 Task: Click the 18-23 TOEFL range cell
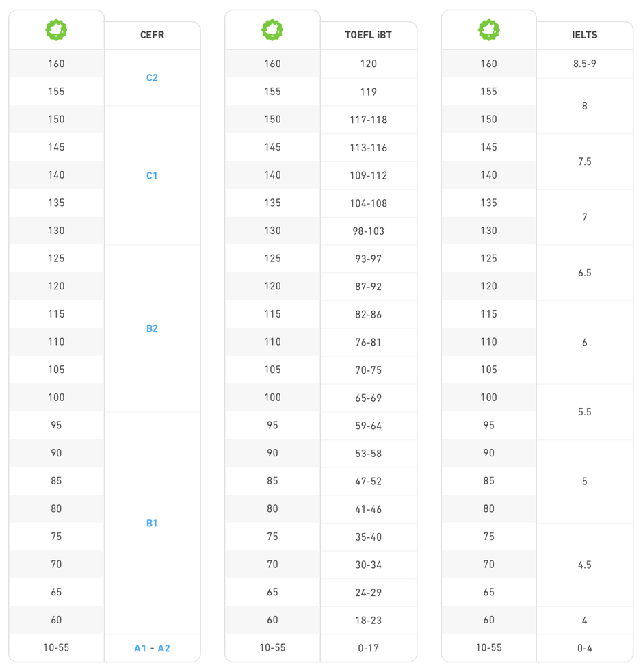coord(368,620)
